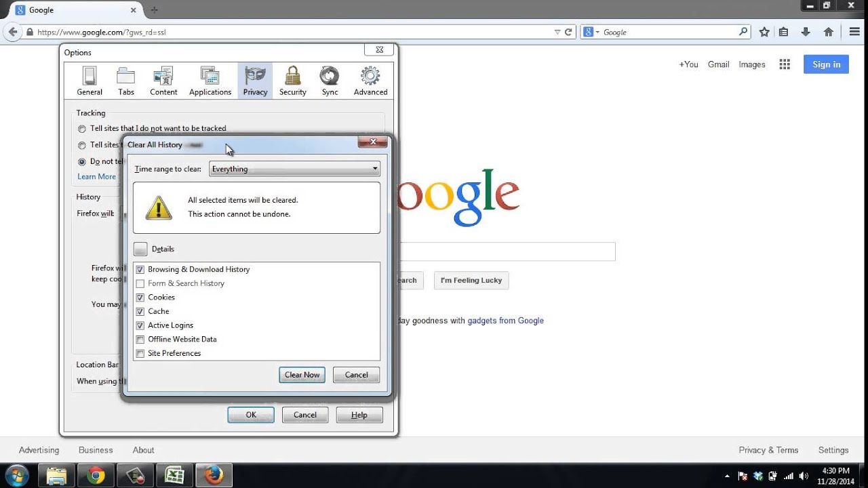Check Site Preferences
Viewport: 868px width, 488px height.
tap(140, 353)
